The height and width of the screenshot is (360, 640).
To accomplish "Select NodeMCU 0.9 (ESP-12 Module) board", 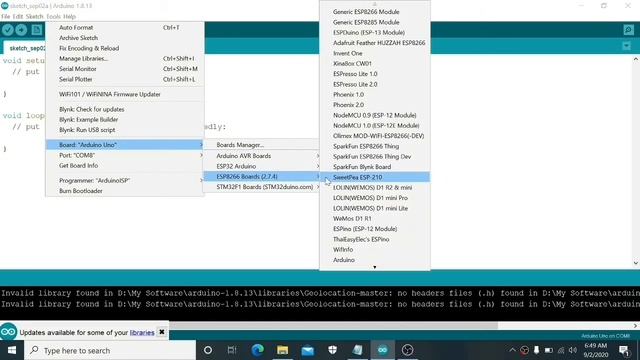I will [x=375, y=116].
